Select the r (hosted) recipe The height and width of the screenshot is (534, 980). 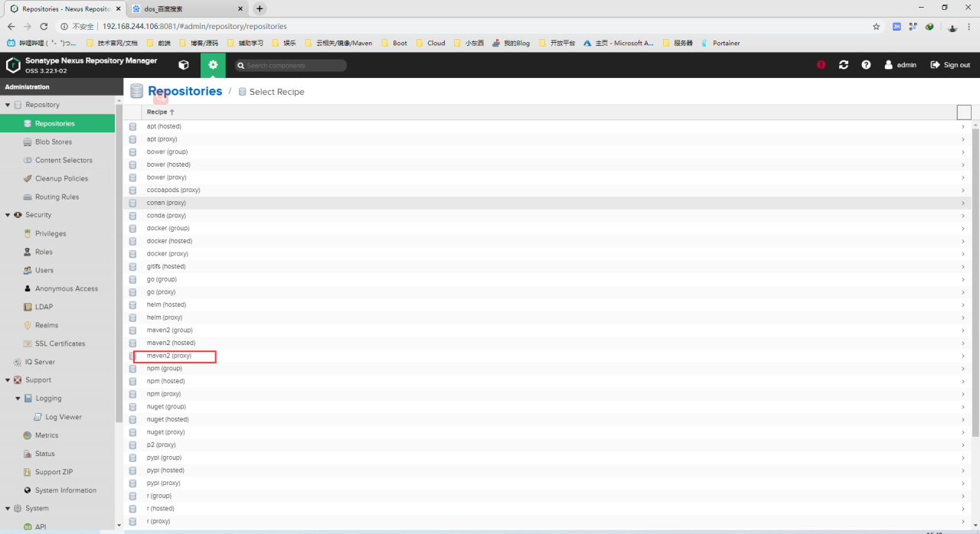tap(547, 509)
